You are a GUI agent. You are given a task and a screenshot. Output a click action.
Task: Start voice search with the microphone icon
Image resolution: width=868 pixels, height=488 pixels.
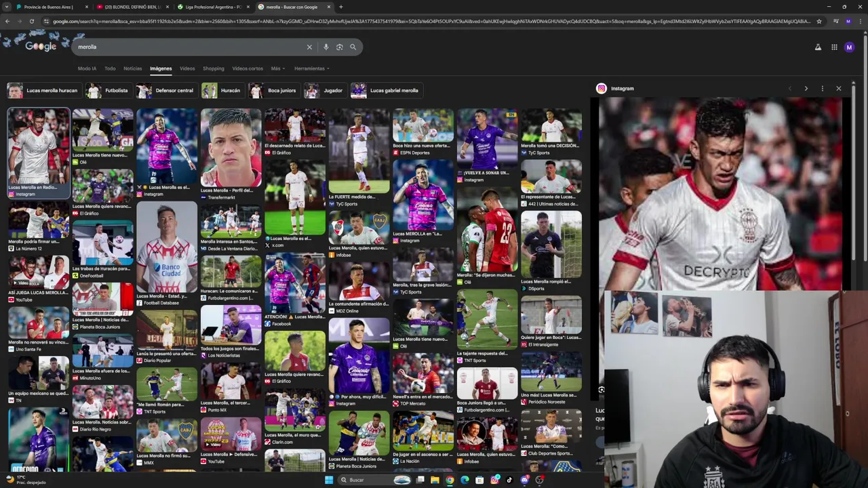pyautogui.click(x=326, y=47)
